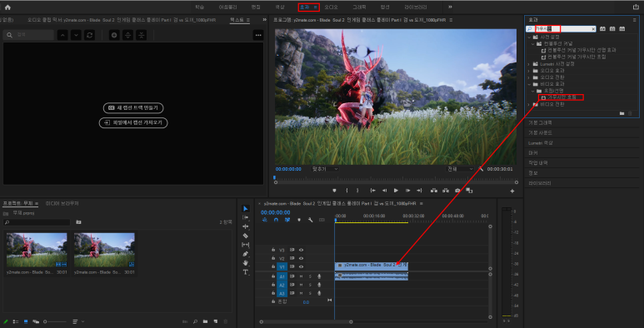Select the Hand tool
Image resolution: width=644 pixels, height=328 pixels.
pyautogui.click(x=246, y=263)
